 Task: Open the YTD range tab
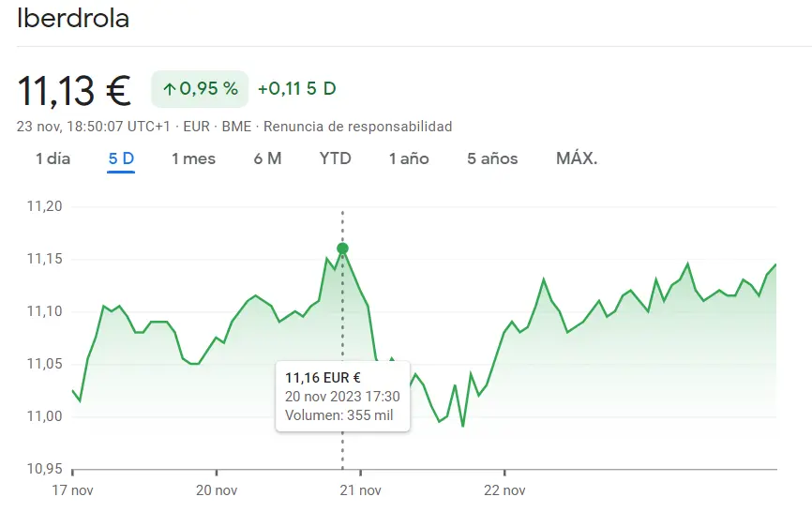[335, 158]
